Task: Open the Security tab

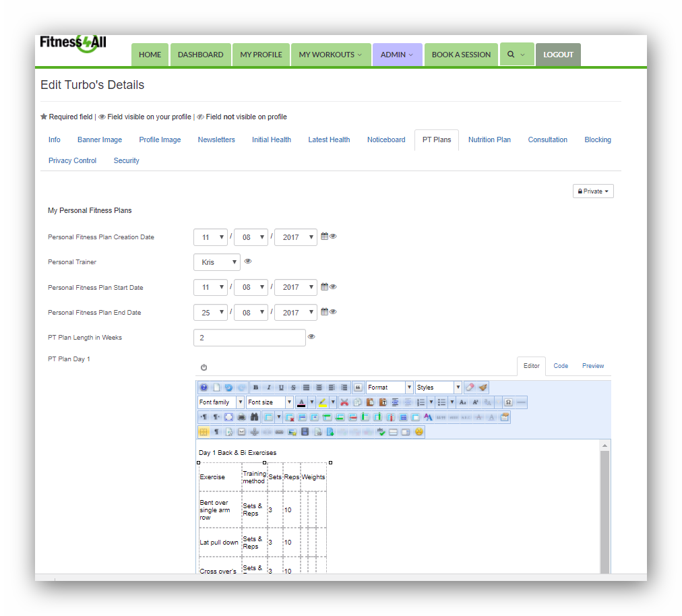Action: [126, 160]
